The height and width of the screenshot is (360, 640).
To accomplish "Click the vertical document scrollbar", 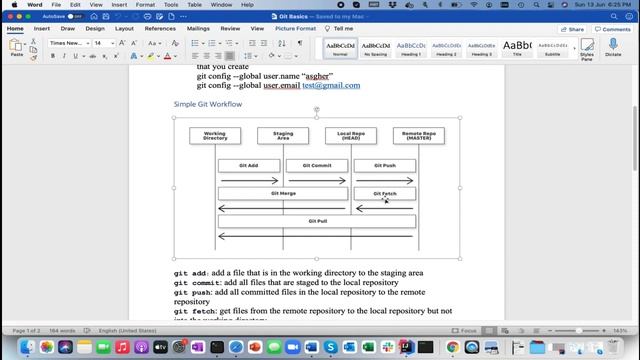I will pyautogui.click(x=635, y=139).
